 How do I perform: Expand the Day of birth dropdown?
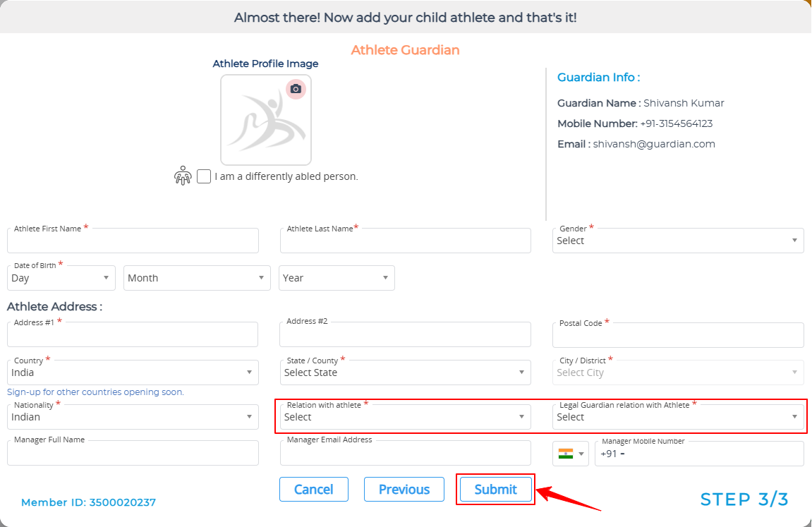61,278
